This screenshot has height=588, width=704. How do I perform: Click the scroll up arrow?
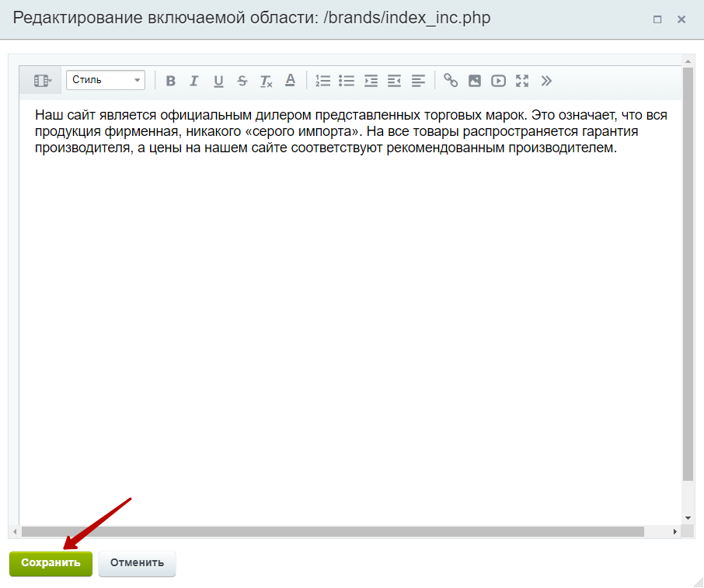[688, 61]
